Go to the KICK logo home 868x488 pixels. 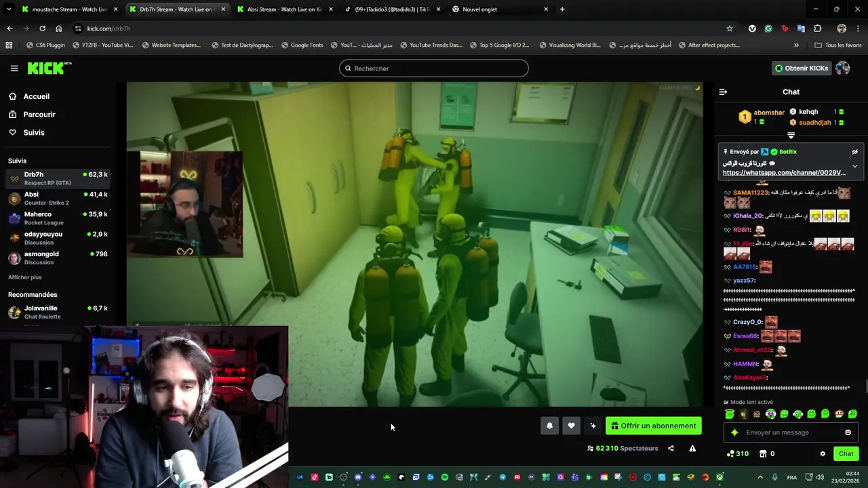[49, 68]
